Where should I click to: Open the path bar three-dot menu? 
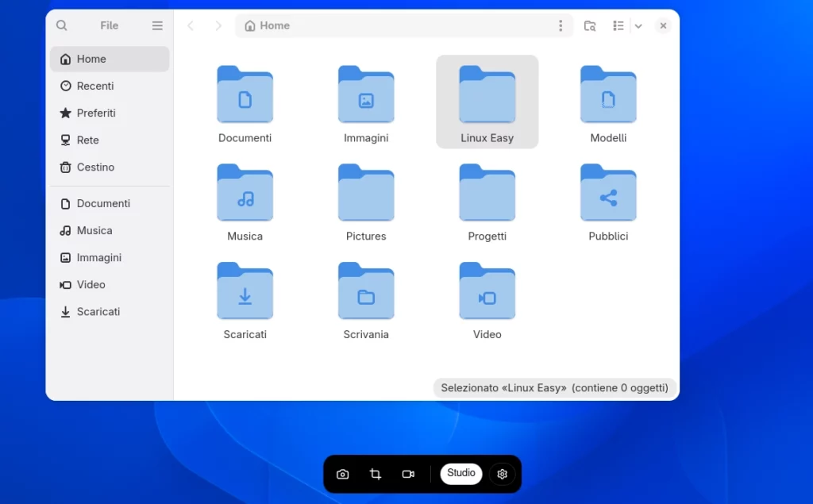coord(561,25)
